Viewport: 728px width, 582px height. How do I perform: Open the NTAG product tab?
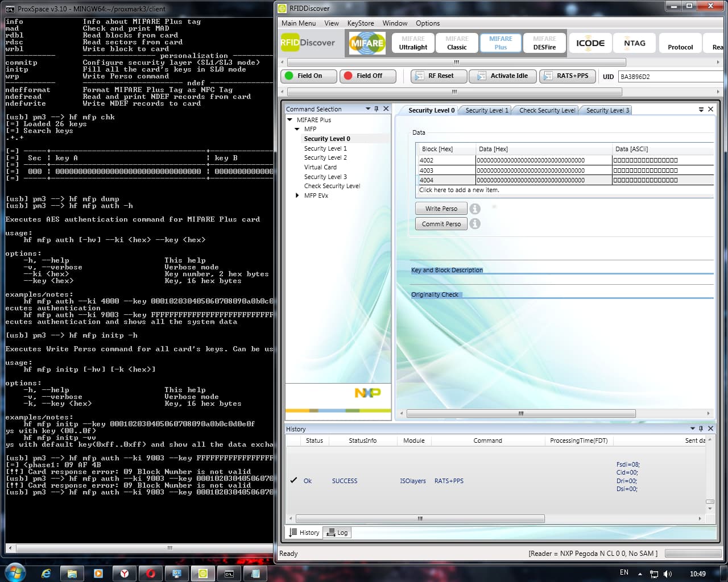[635, 43]
